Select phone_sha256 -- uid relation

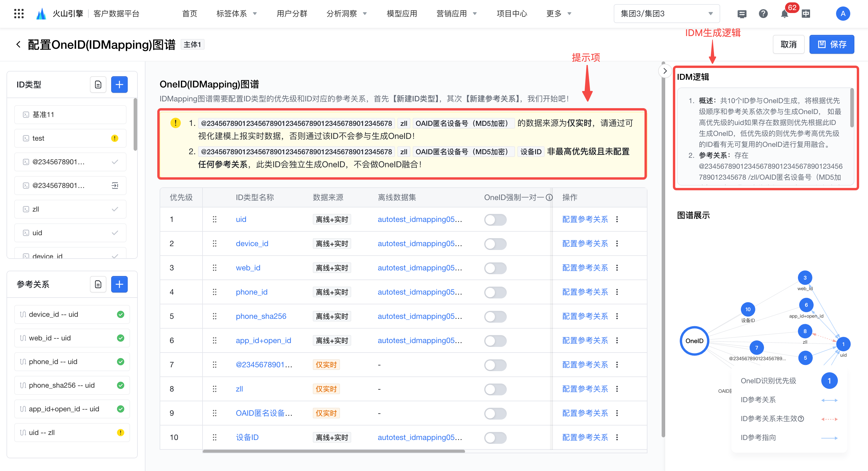click(x=72, y=385)
